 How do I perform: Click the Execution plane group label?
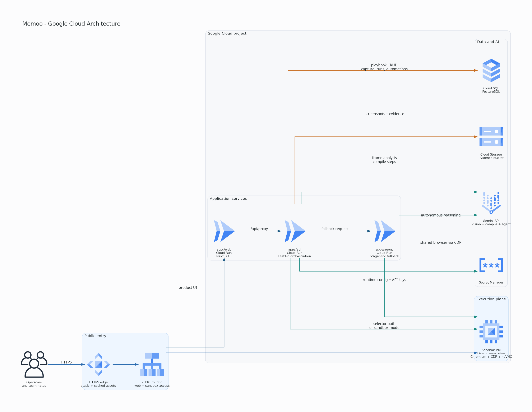pos(491,299)
